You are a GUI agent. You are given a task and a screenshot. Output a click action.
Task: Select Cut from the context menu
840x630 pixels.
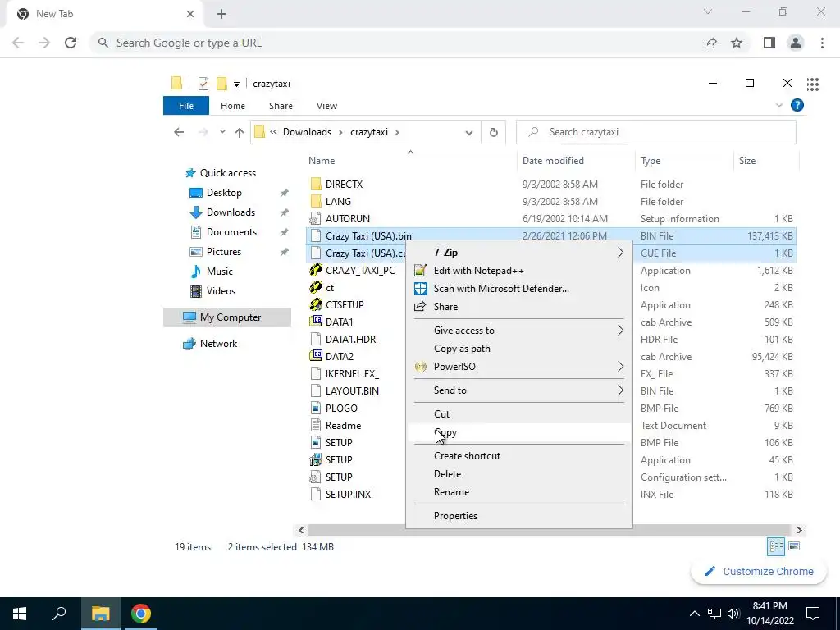[x=519, y=414]
